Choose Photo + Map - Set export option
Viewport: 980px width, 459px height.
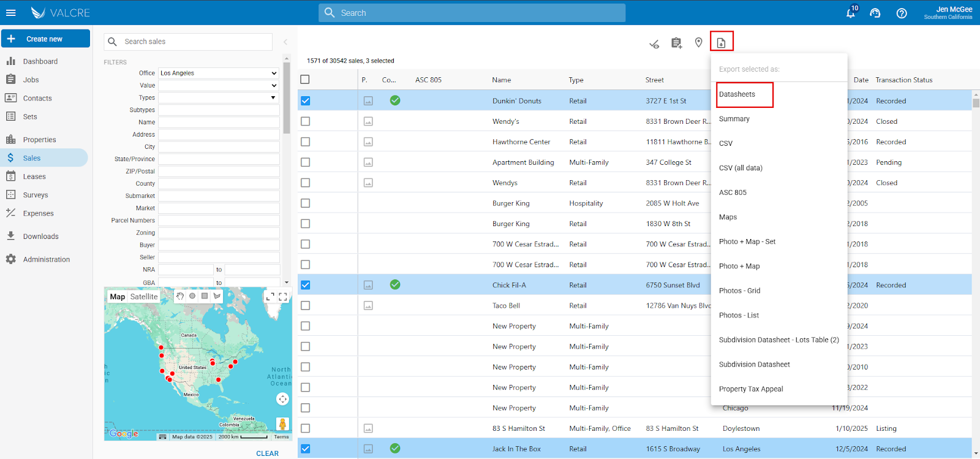point(747,241)
